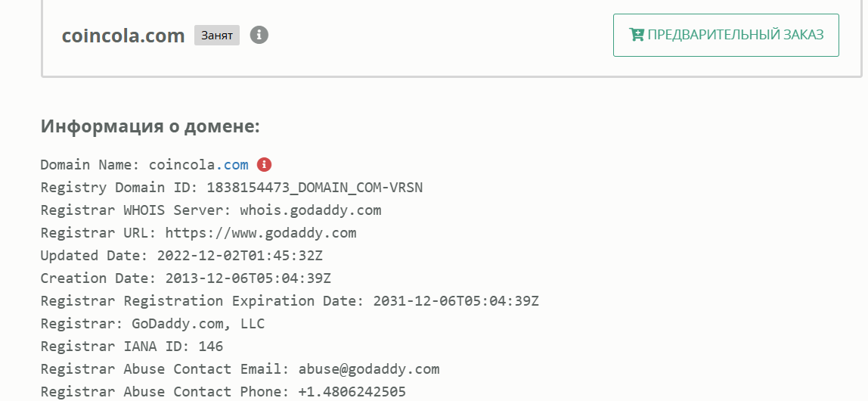Click the Registrar WHOIS Server label
This screenshot has width=868, height=401.
click(136, 210)
